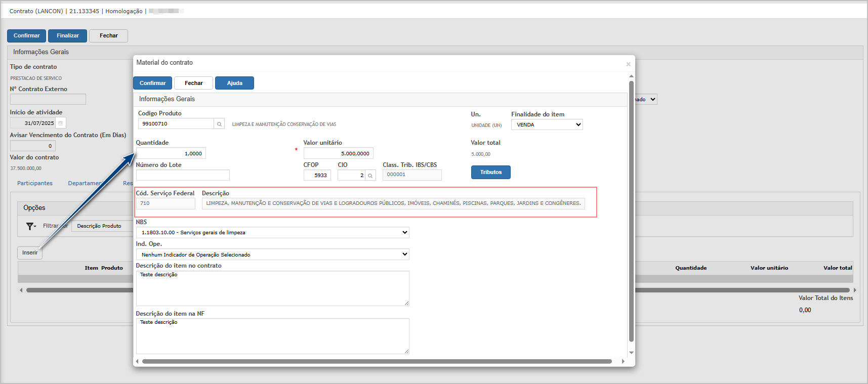Focus the Valor unitário field

[x=338, y=153]
